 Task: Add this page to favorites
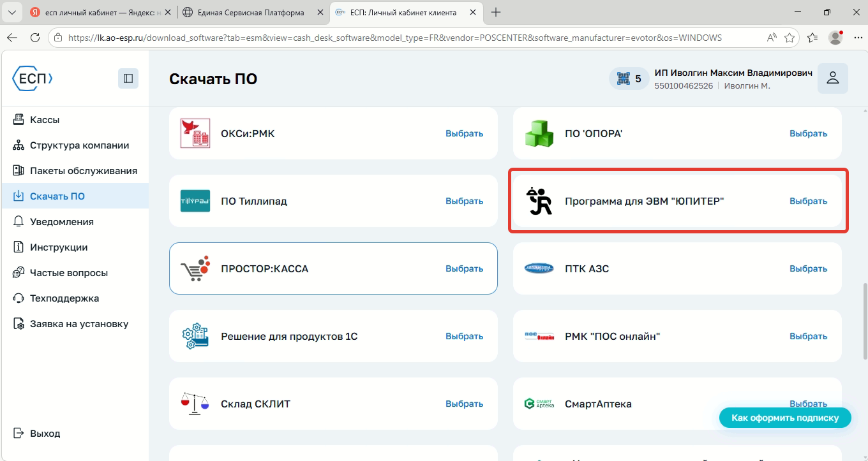[x=789, y=38]
